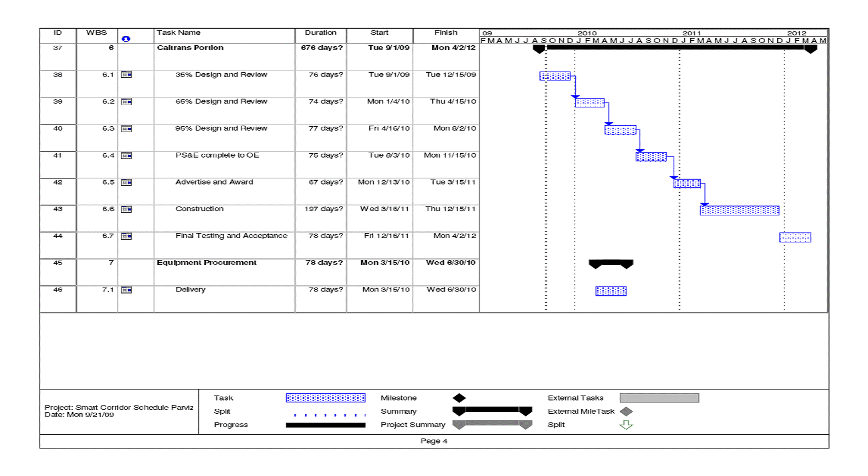
Task: Select the Equipment Procurement task name
Action: pyautogui.click(x=207, y=263)
